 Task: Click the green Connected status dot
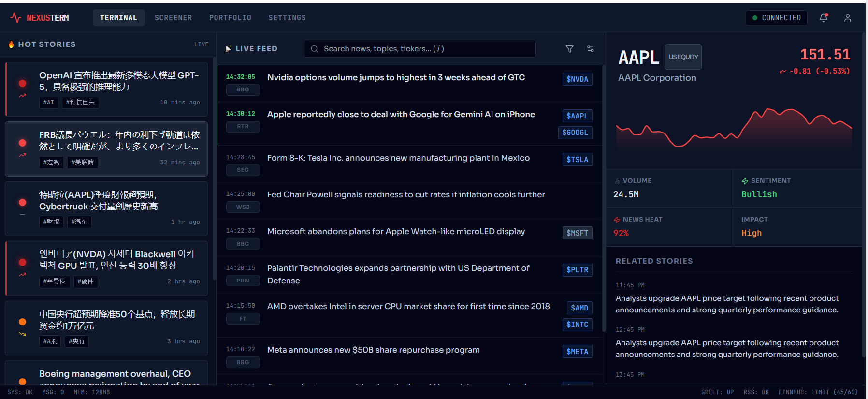[x=755, y=18]
